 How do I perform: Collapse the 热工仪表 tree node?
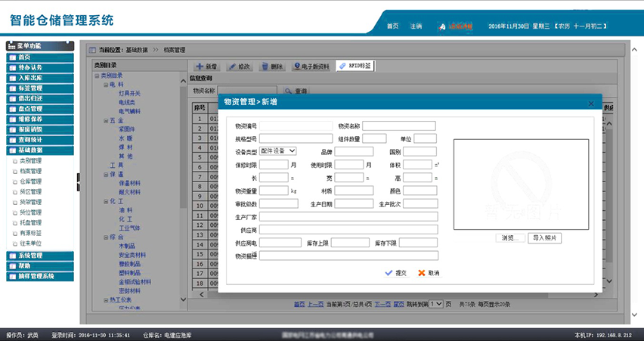pos(106,300)
